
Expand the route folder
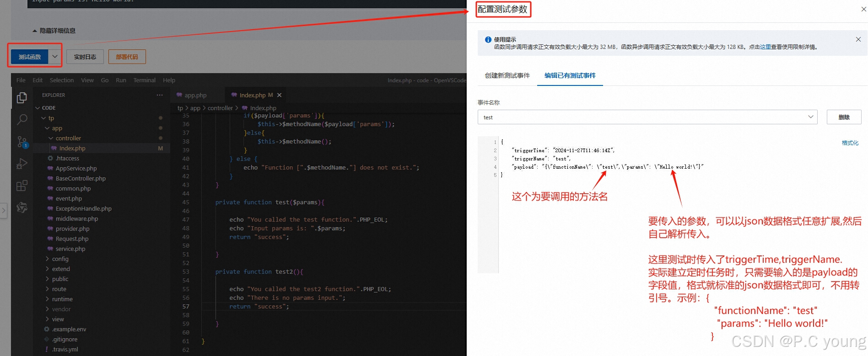click(x=56, y=289)
